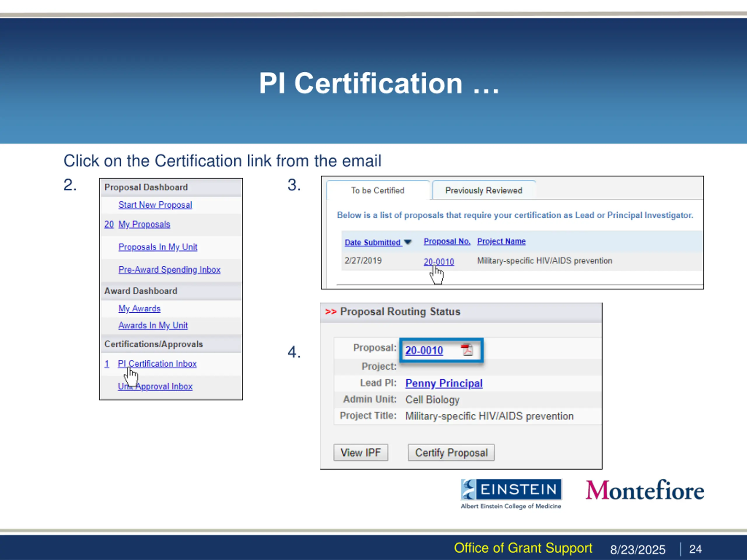Open Awards In My Unit link
747x560 pixels.
(x=153, y=325)
